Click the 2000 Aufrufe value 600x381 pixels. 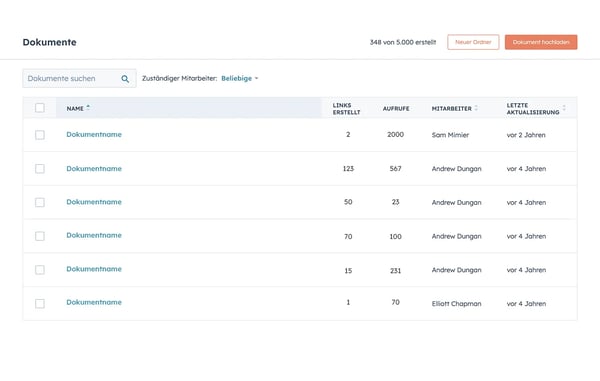coord(395,134)
